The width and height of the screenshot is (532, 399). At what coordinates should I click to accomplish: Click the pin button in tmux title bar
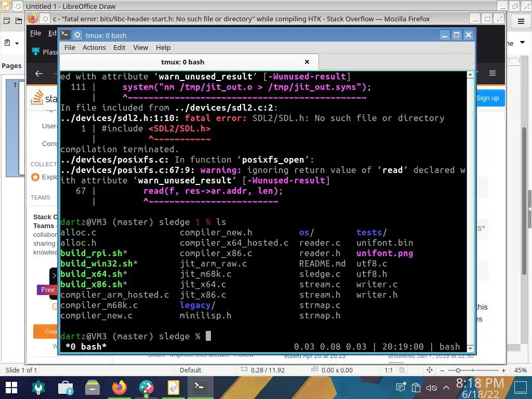click(x=77, y=35)
